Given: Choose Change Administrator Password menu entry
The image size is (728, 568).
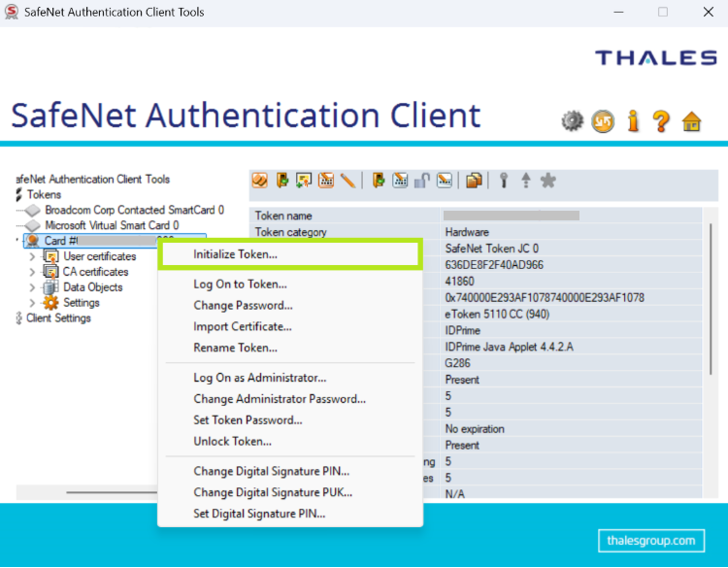Looking at the screenshot, I should [290, 398].
